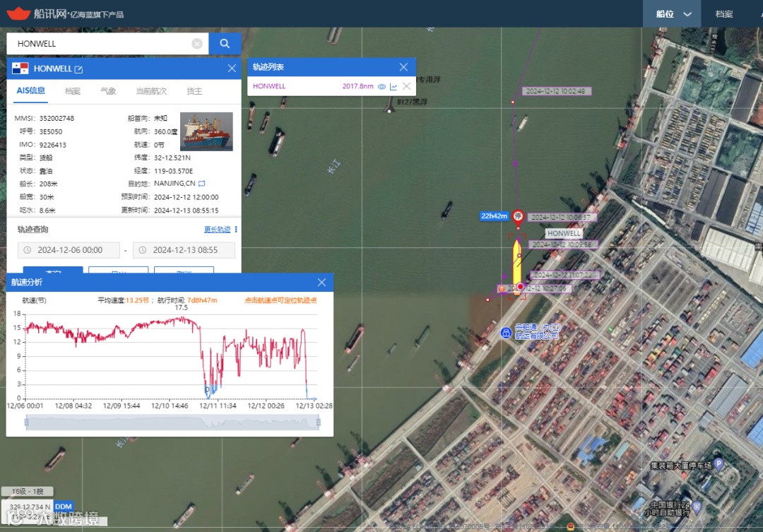763x532 pixels.
Task: Click the 2024-12-12 10:06:57 track timestamp
Action: [561, 217]
